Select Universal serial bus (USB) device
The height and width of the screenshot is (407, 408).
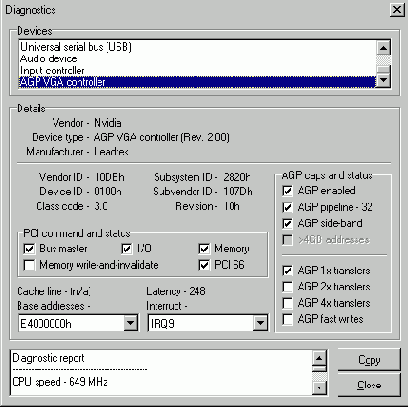(76, 47)
